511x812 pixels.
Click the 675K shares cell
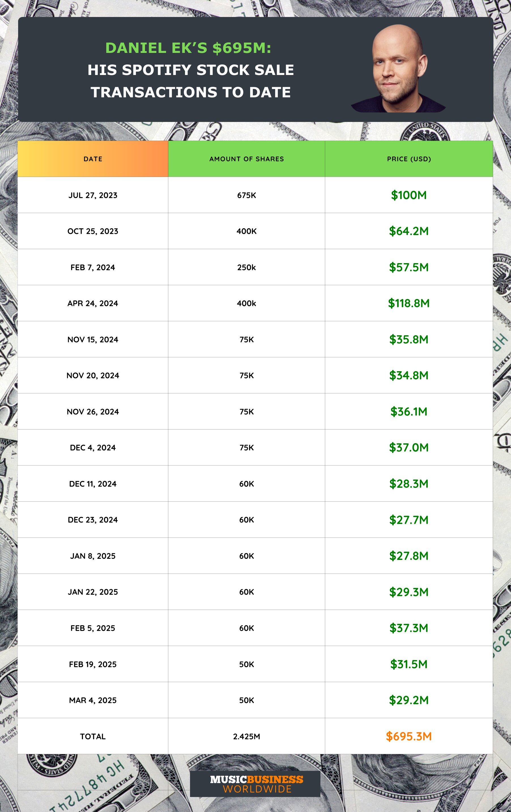point(246,195)
